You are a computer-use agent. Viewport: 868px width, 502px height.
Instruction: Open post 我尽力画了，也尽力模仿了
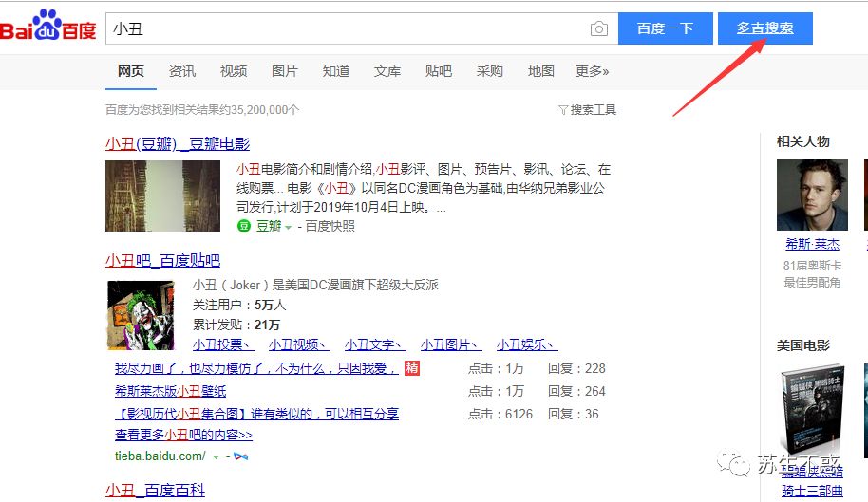(x=256, y=368)
